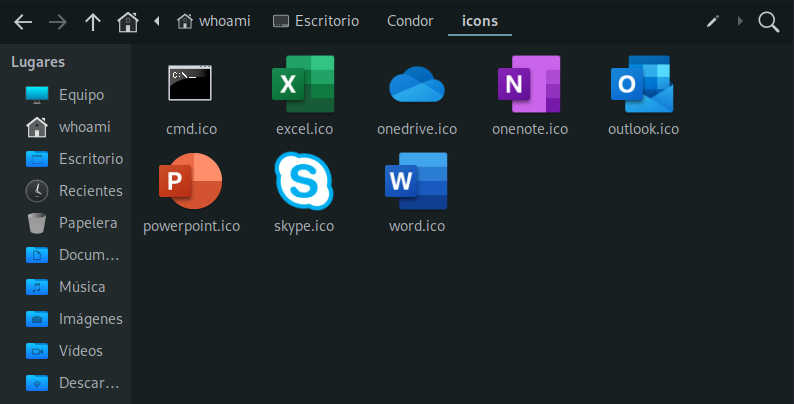Click the Lugares sidebar header

click(x=38, y=62)
